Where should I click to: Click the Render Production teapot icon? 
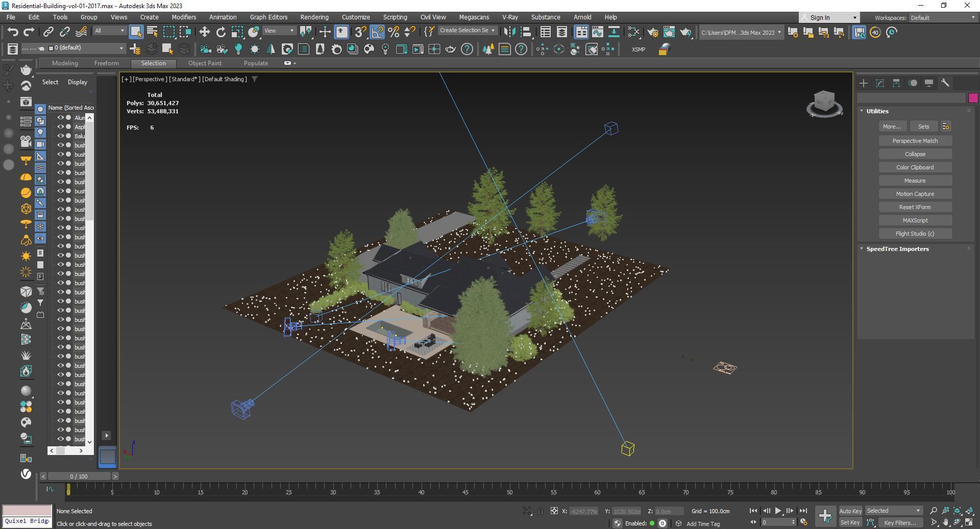point(685,32)
